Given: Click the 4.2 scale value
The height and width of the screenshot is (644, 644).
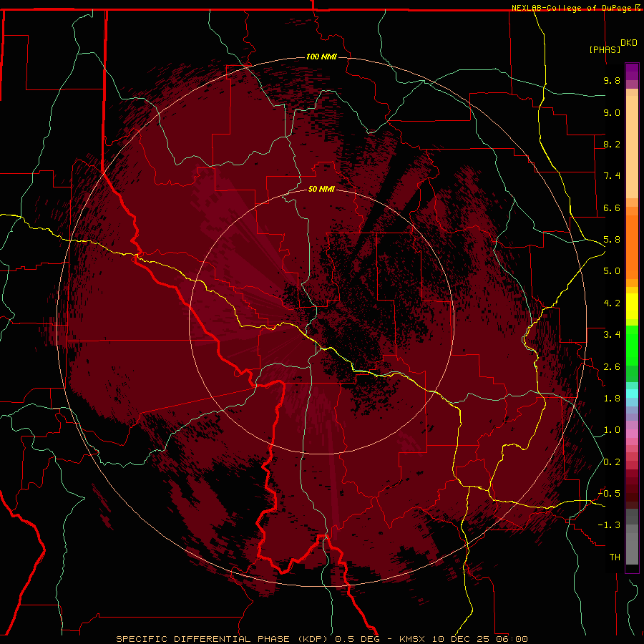Looking at the screenshot, I should (612, 303).
